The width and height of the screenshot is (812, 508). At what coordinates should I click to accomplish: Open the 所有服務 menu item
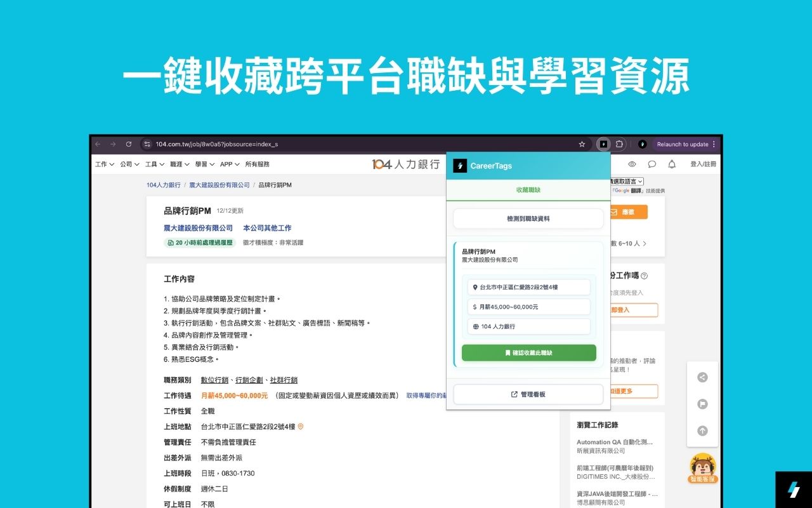pos(257,164)
